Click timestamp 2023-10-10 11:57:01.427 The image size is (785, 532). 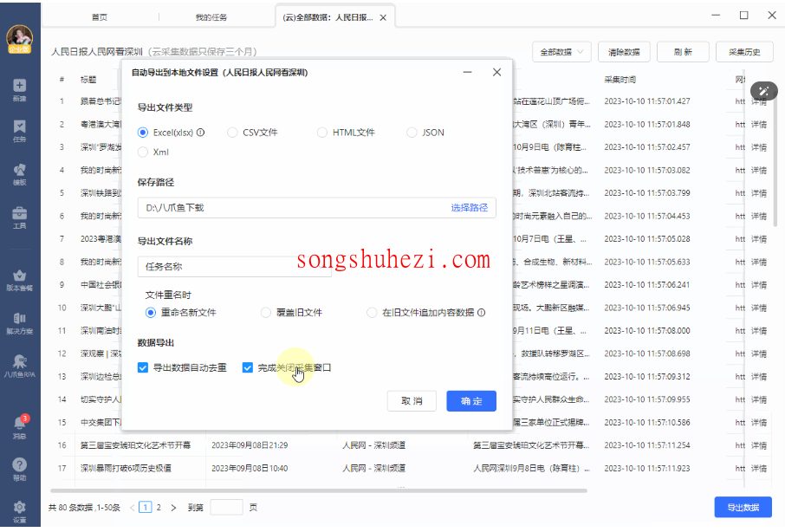(647, 101)
